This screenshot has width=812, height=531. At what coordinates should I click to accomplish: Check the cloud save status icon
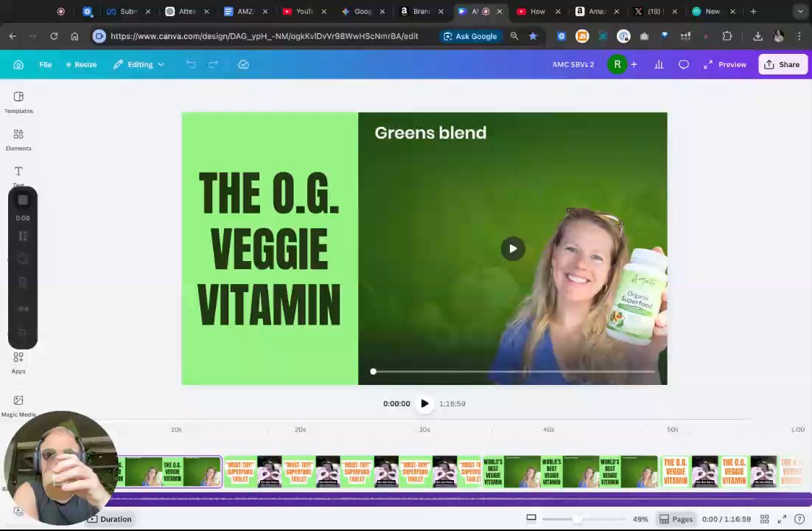tap(243, 64)
